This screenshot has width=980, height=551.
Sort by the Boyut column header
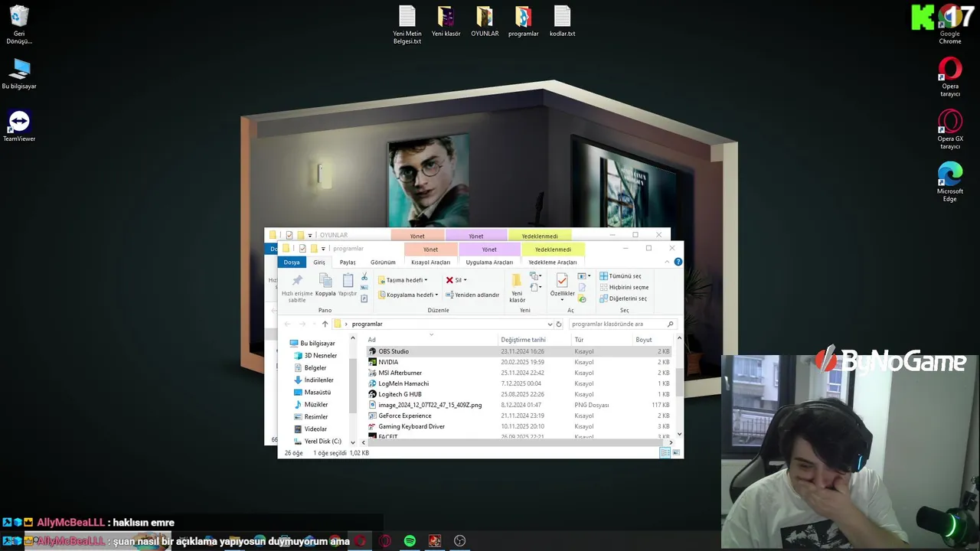coord(652,340)
